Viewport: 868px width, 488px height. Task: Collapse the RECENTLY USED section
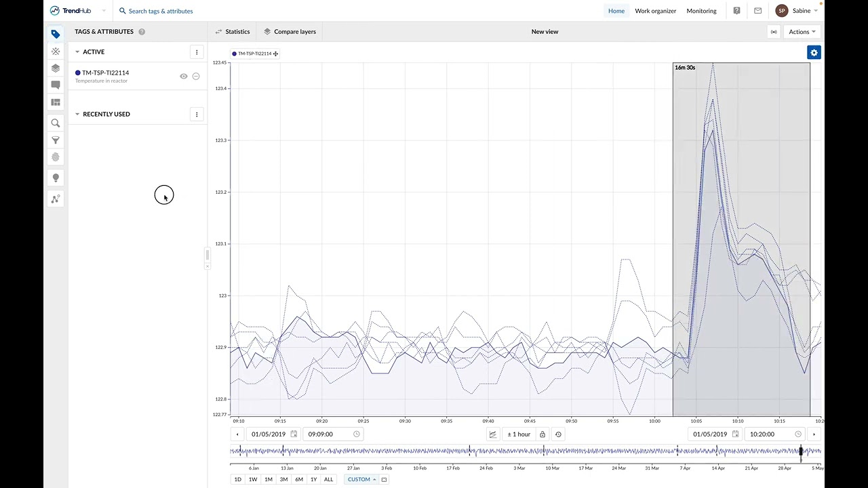point(77,114)
